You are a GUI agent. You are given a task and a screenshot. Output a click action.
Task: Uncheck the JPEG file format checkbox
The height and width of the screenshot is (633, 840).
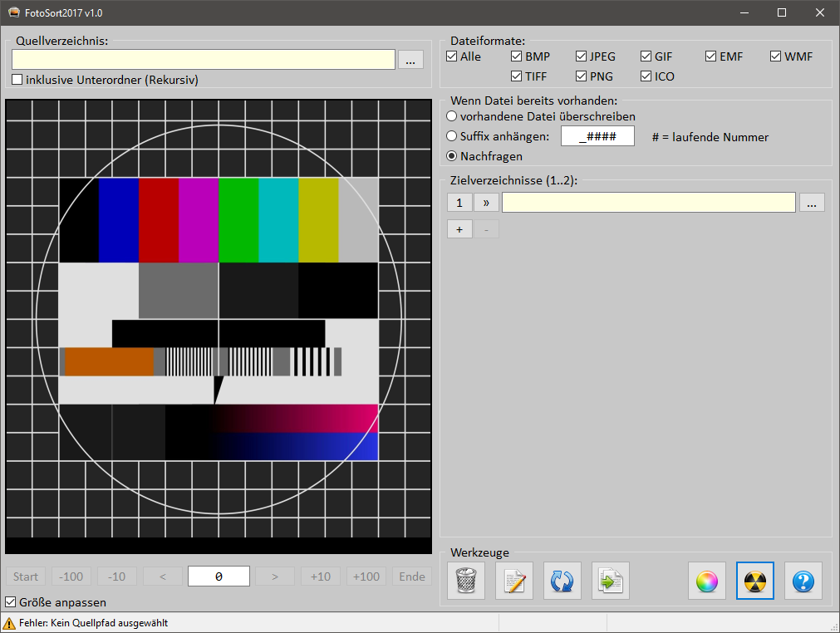pos(582,56)
